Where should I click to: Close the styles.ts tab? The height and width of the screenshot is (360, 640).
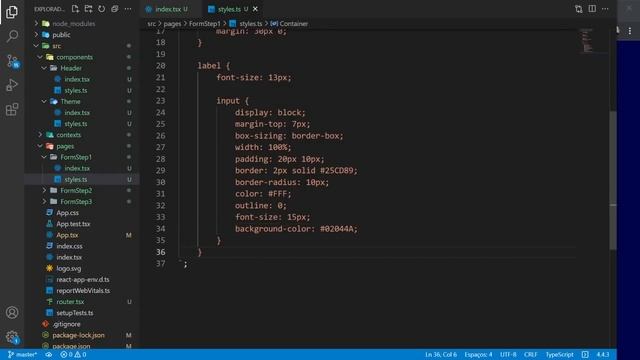[255, 9]
